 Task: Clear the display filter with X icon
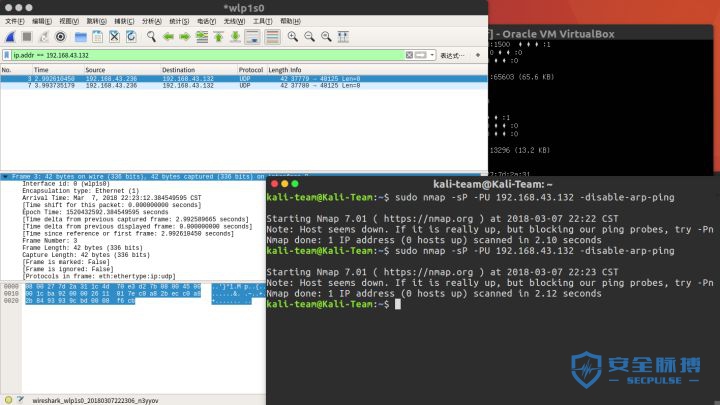409,55
